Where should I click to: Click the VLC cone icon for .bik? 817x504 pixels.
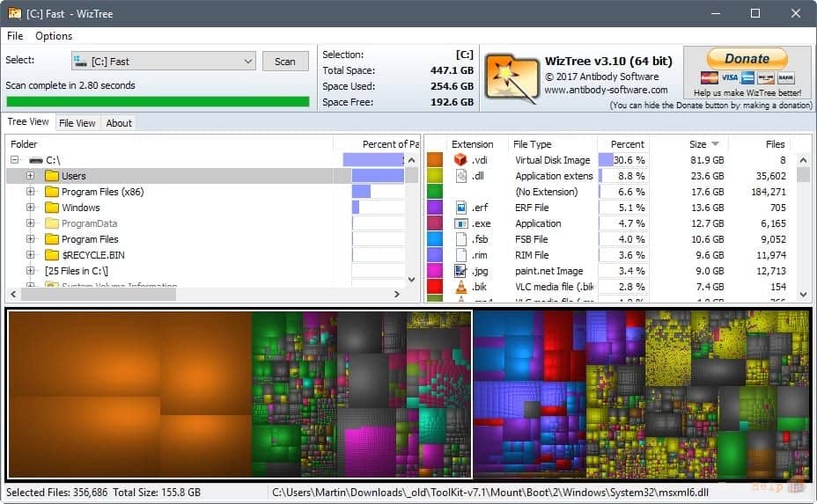pos(460,287)
